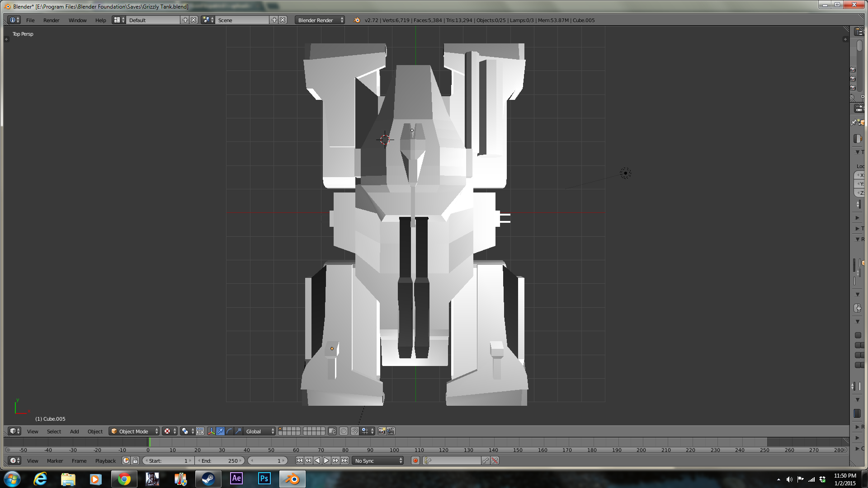Open the Blender Render engine dropdown

[x=320, y=20]
